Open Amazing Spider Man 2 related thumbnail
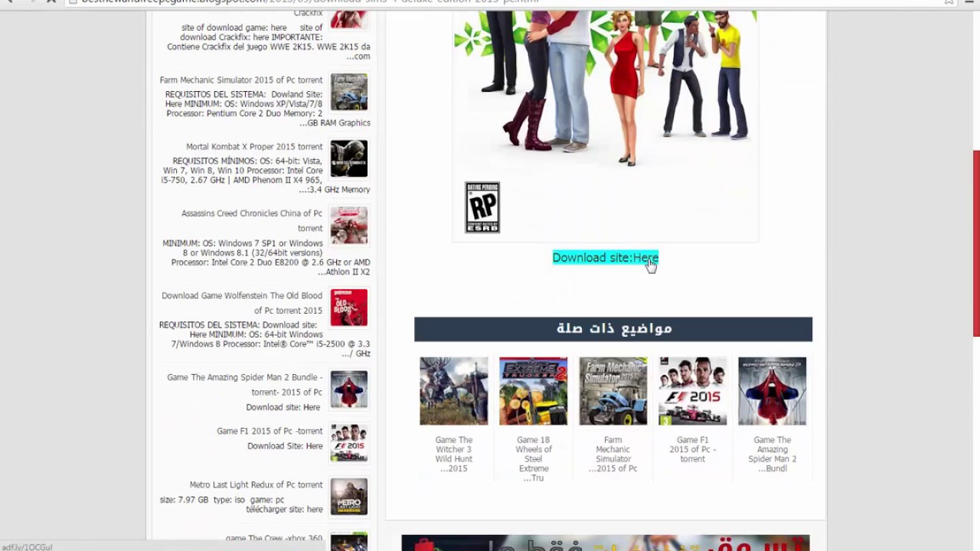980x551 pixels. coord(773,391)
